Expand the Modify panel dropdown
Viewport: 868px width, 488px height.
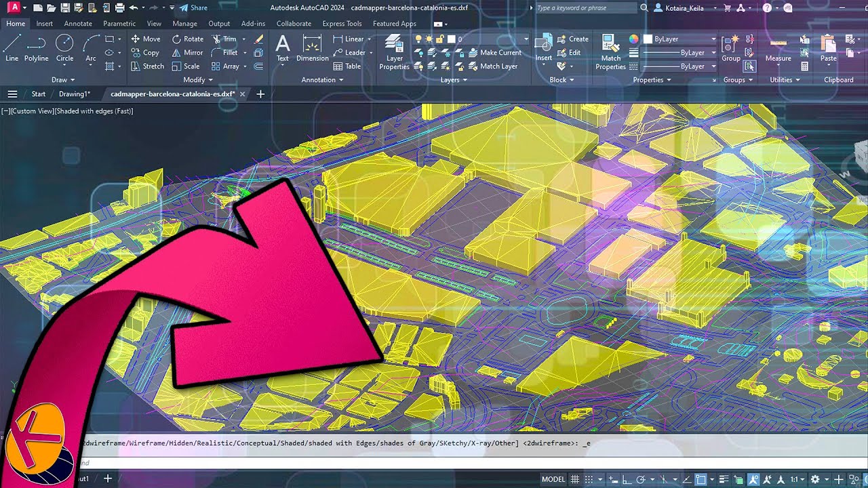coord(198,80)
